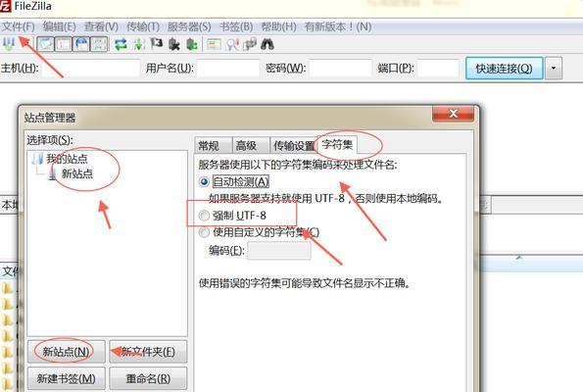
Task: Click the cancel current operation icon
Action: pos(157,44)
